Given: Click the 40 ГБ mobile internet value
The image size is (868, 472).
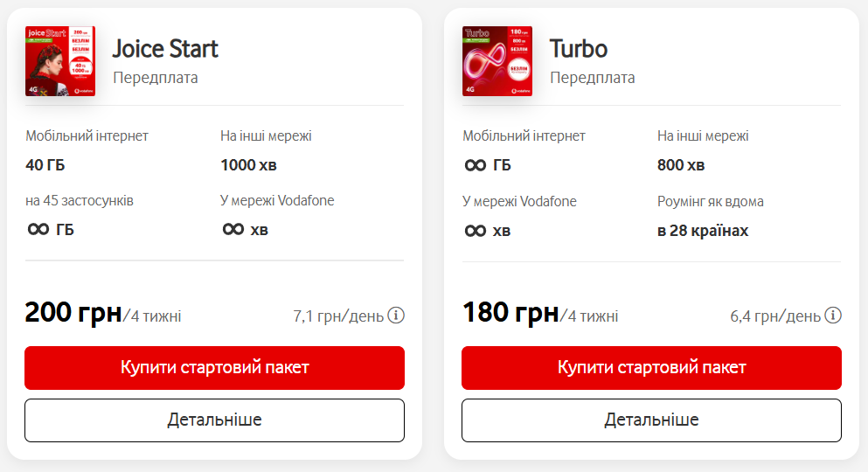Looking at the screenshot, I should (45, 165).
